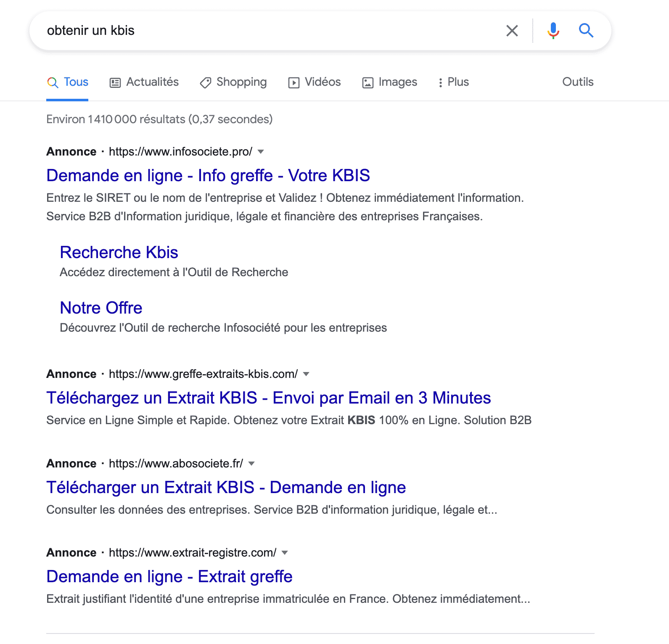Click 'Consulter les données des entreprises' snippet
669x644 pixels.
(272, 510)
